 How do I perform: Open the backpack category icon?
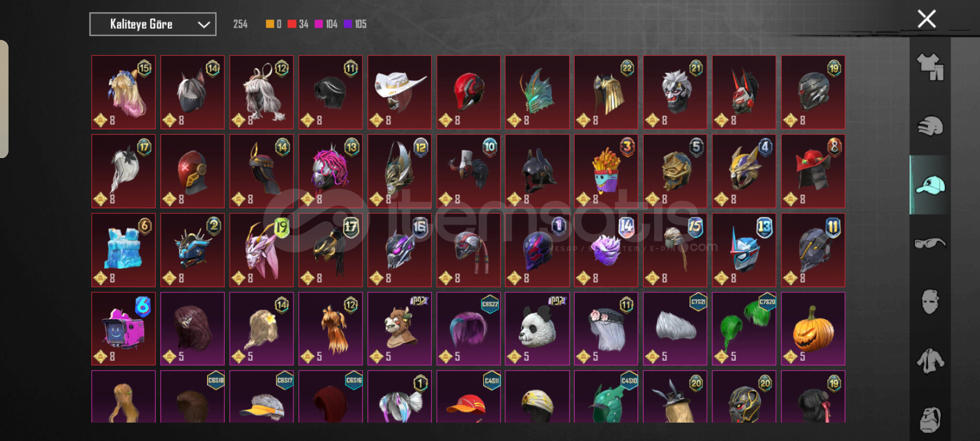click(930, 419)
